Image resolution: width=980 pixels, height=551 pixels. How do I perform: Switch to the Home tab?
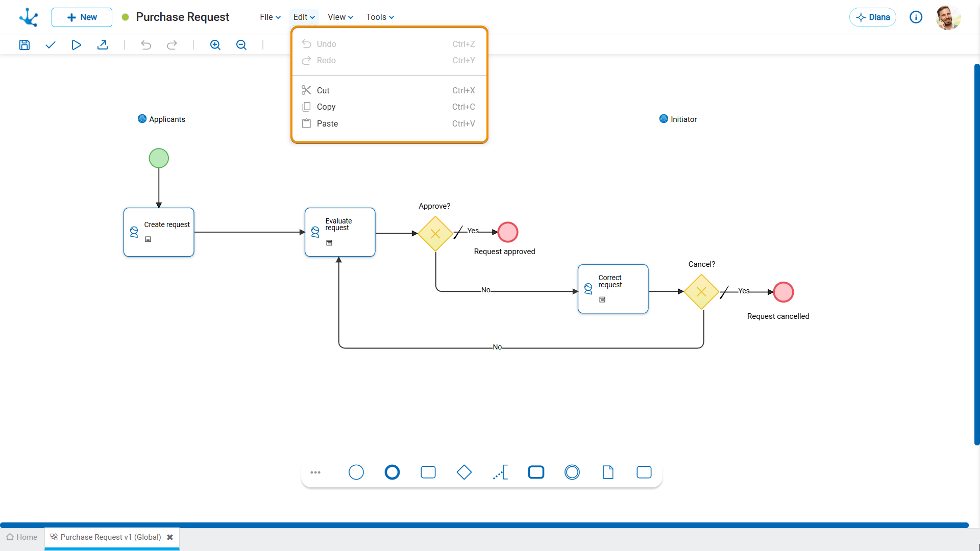coord(22,537)
